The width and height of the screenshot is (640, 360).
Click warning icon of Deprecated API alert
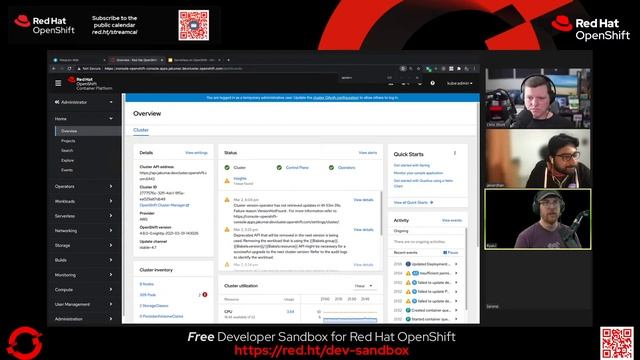pos(227,230)
